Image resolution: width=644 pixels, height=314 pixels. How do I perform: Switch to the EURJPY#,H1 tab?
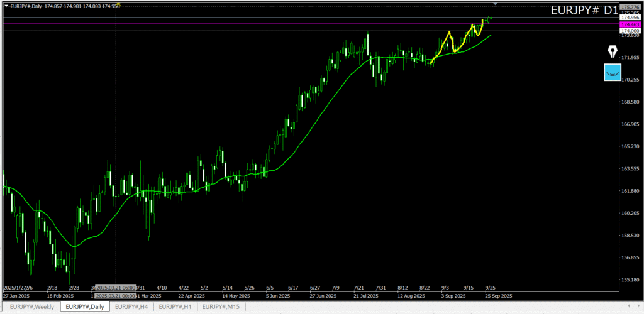pyautogui.click(x=175, y=306)
